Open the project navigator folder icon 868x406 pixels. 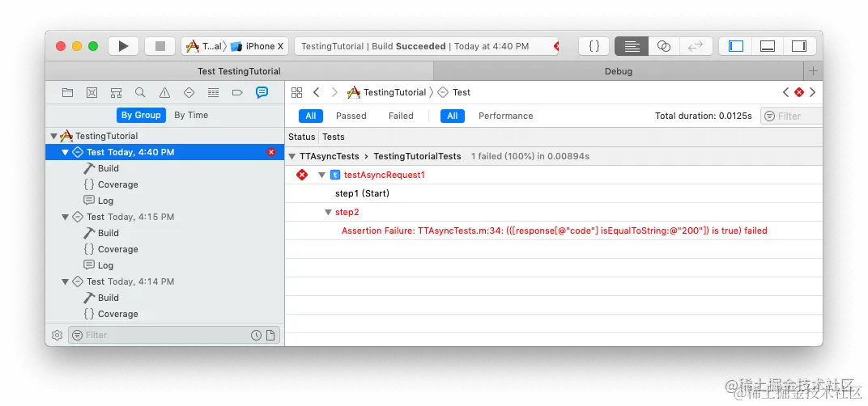[67, 93]
